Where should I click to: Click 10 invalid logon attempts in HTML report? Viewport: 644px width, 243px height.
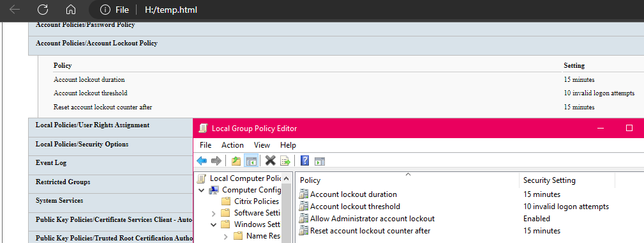click(599, 93)
